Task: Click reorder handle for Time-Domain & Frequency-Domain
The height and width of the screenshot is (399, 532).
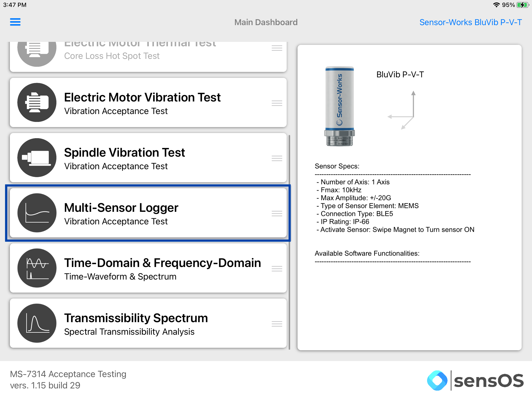Action: [277, 269]
